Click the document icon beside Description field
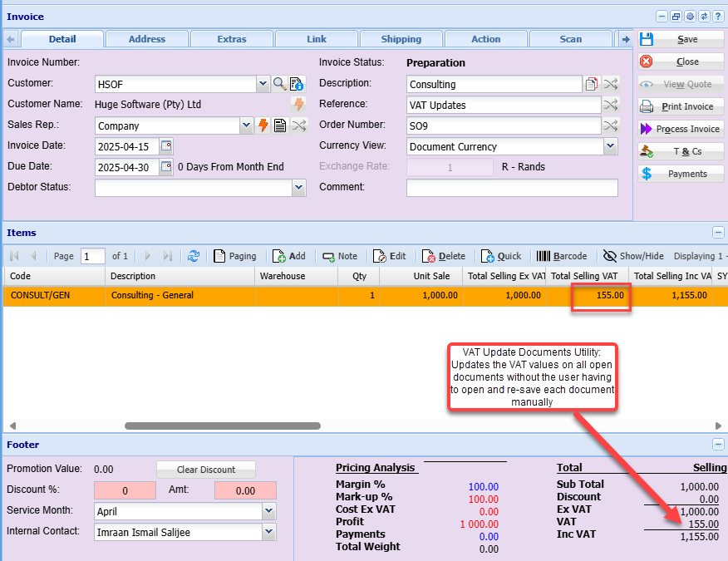Screen dimensions: 728x561 (x=592, y=84)
